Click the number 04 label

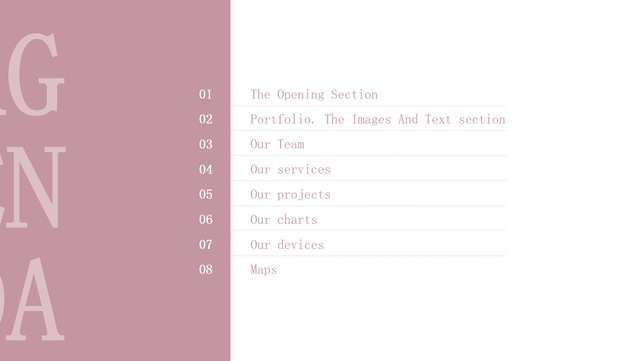pos(205,169)
